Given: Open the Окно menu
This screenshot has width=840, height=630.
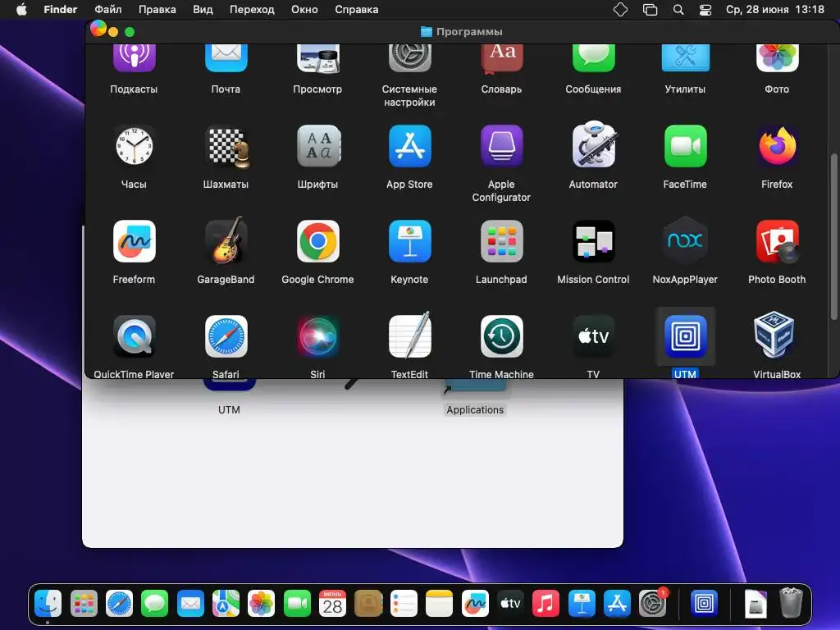Looking at the screenshot, I should 305,10.
